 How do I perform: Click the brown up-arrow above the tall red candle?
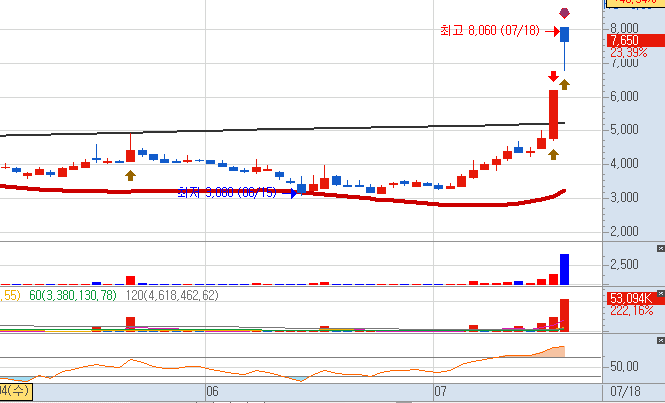tap(564, 84)
